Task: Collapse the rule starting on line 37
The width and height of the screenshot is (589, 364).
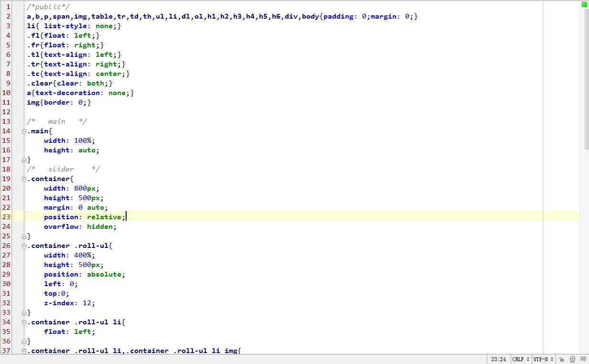Action: coord(24,351)
